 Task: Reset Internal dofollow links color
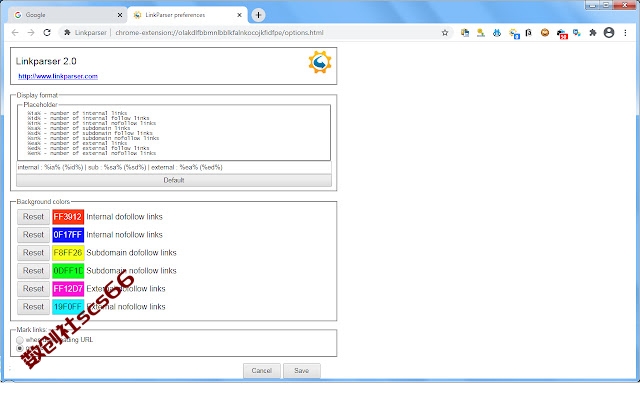[33, 217]
